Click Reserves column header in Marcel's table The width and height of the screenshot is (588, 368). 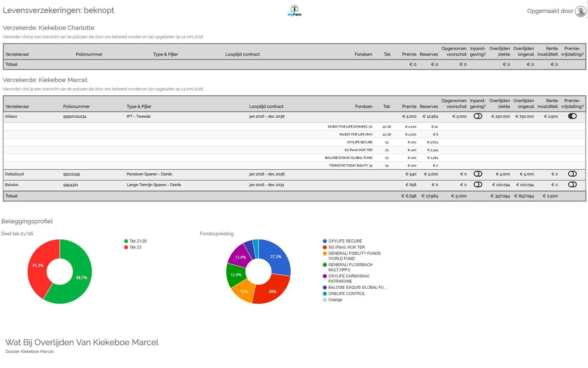point(429,107)
